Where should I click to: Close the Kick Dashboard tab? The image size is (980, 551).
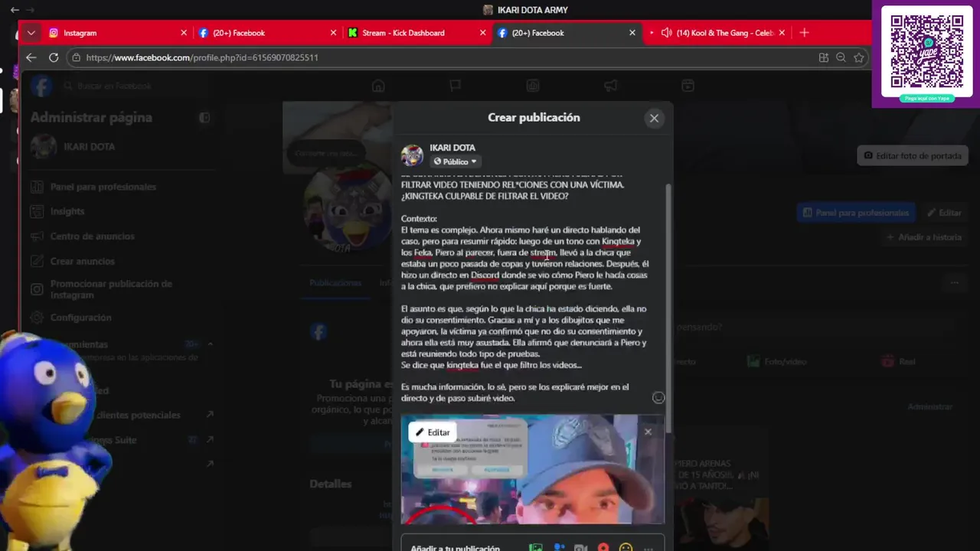coord(482,33)
